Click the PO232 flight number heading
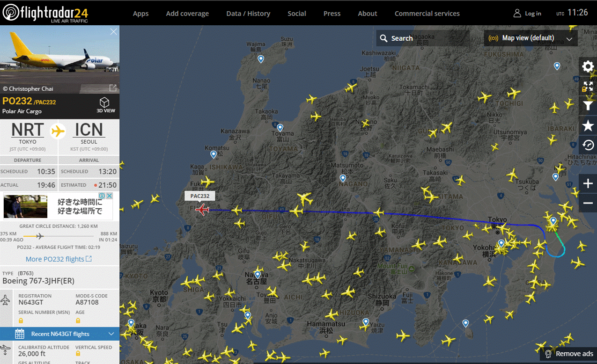Image resolution: width=597 pixels, height=364 pixels. click(x=17, y=101)
